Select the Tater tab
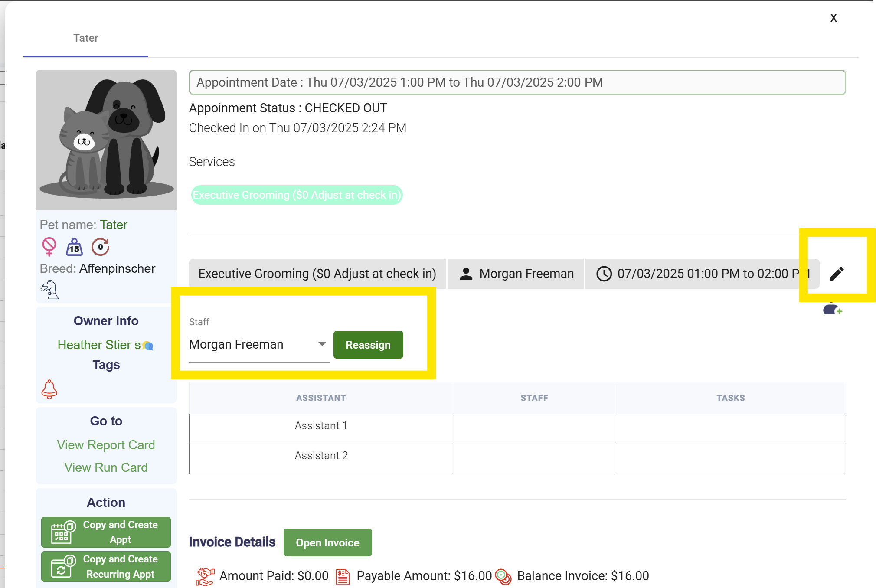 click(86, 38)
